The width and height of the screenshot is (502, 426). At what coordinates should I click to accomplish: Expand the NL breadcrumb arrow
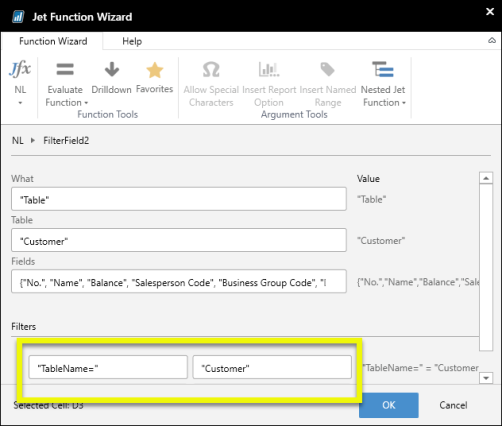tap(33, 140)
